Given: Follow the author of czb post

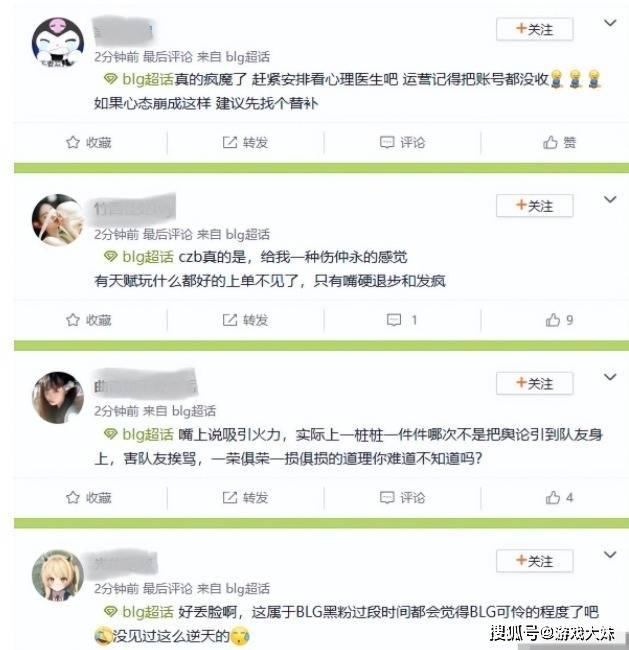Looking at the screenshot, I should [534, 206].
